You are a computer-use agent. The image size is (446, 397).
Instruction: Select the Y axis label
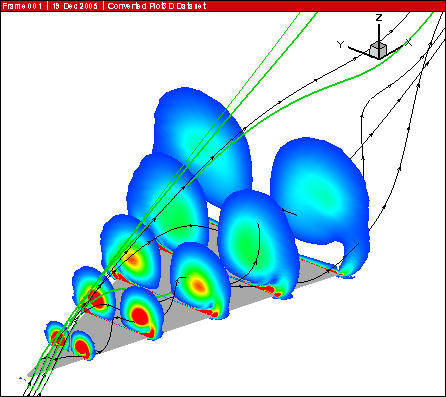[340, 44]
